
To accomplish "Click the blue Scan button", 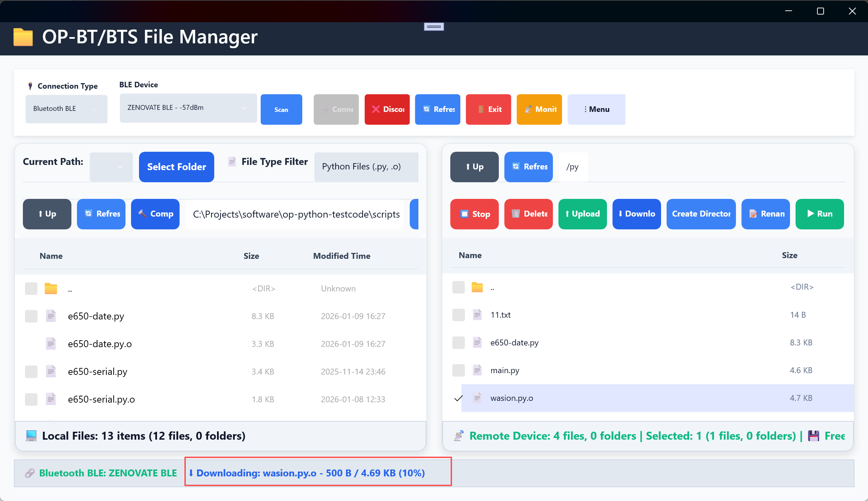I will [x=281, y=109].
